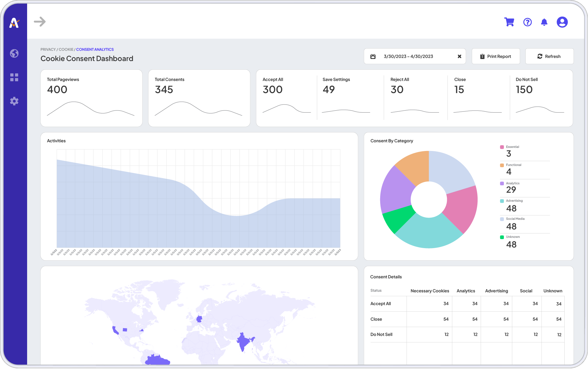This screenshot has height=377, width=588.
Task: Clear the date range with X
Action: (459, 56)
